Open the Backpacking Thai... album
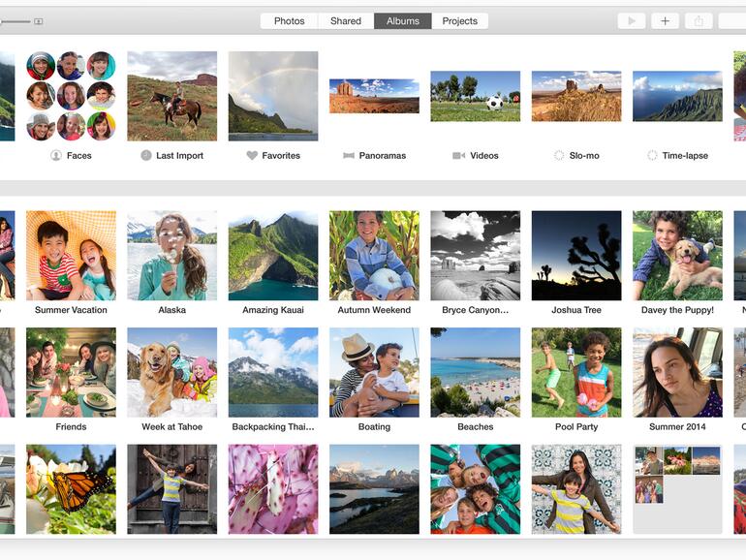The height and width of the screenshot is (560, 746). pyautogui.click(x=273, y=373)
